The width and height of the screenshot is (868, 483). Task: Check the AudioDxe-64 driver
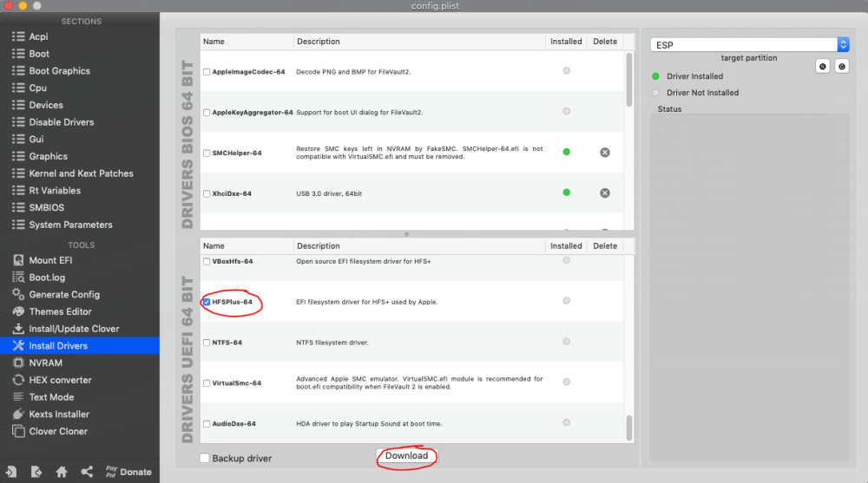207,424
